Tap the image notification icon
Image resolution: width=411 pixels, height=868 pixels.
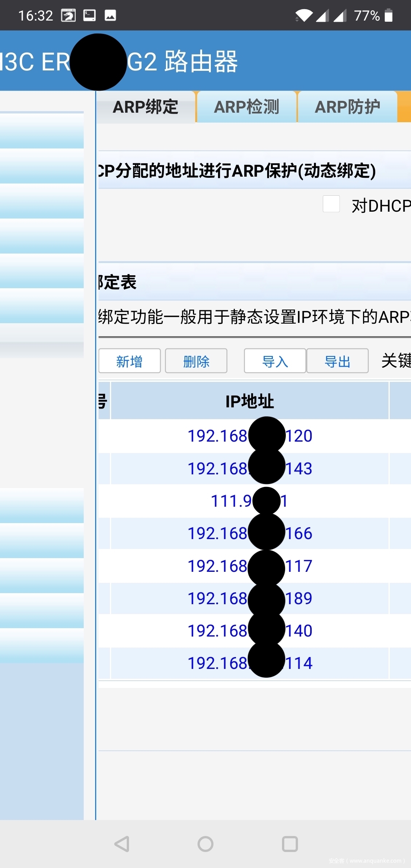pyautogui.click(x=110, y=16)
